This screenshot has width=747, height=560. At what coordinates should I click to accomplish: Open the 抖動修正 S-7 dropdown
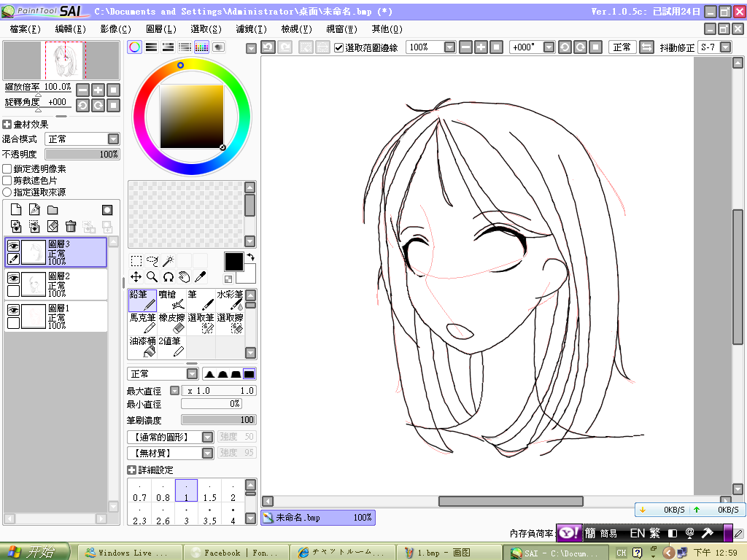click(726, 47)
